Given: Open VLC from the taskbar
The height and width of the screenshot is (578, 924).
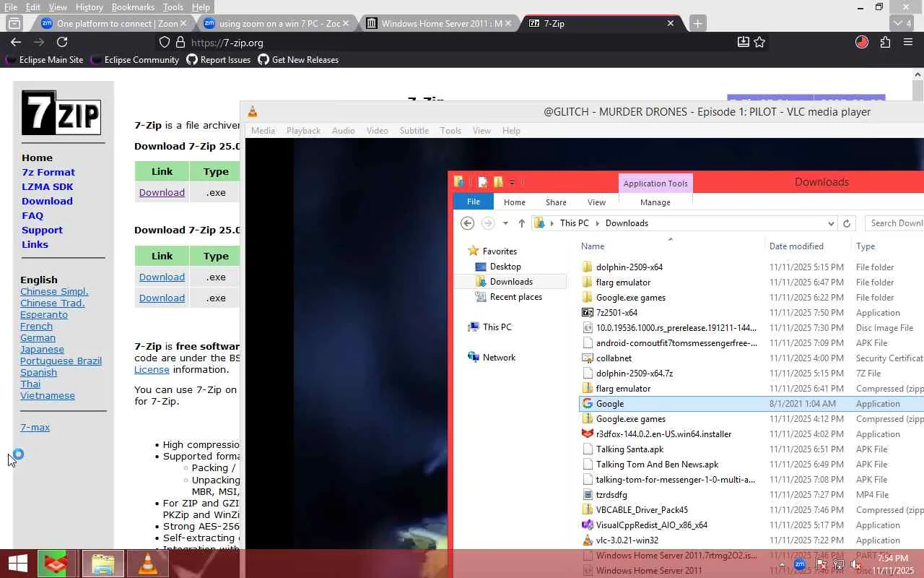Looking at the screenshot, I should point(148,564).
